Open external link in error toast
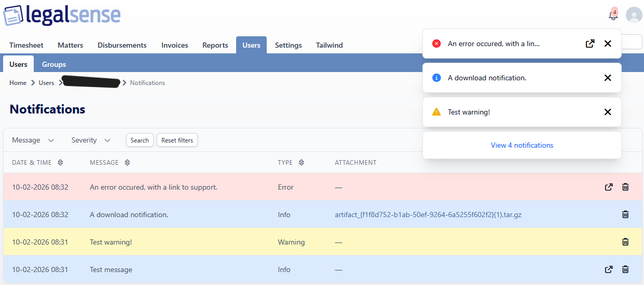This screenshot has height=285, width=644. click(590, 44)
